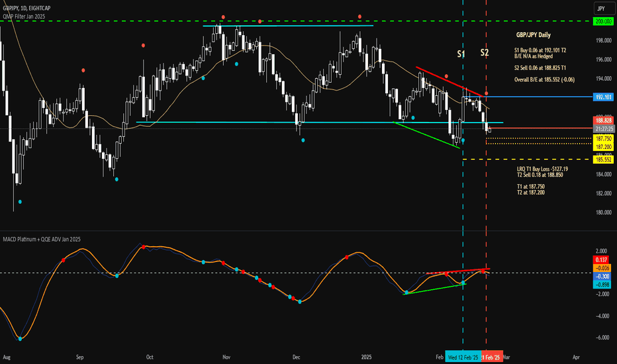The image size is (617, 364).
Task: Select the T2 at 187.200 note
Action: pos(530,193)
